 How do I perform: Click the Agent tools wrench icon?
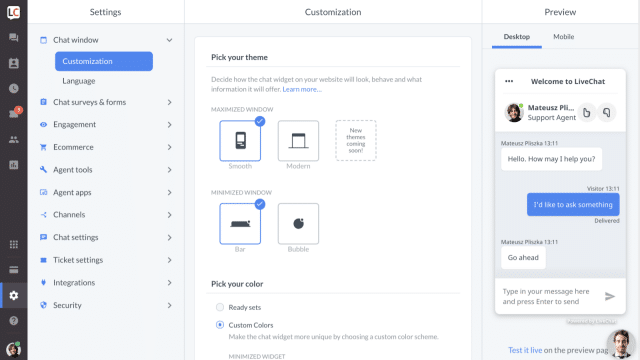43,169
